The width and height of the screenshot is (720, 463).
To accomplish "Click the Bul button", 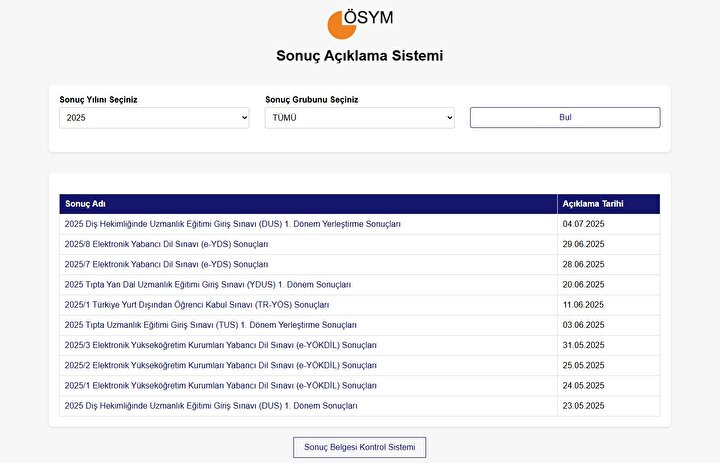I will point(565,118).
